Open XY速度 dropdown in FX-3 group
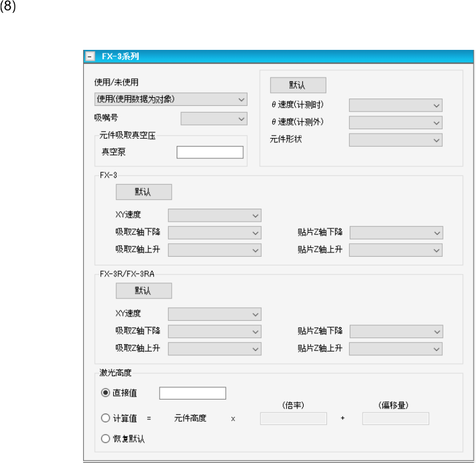 (x=215, y=215)
